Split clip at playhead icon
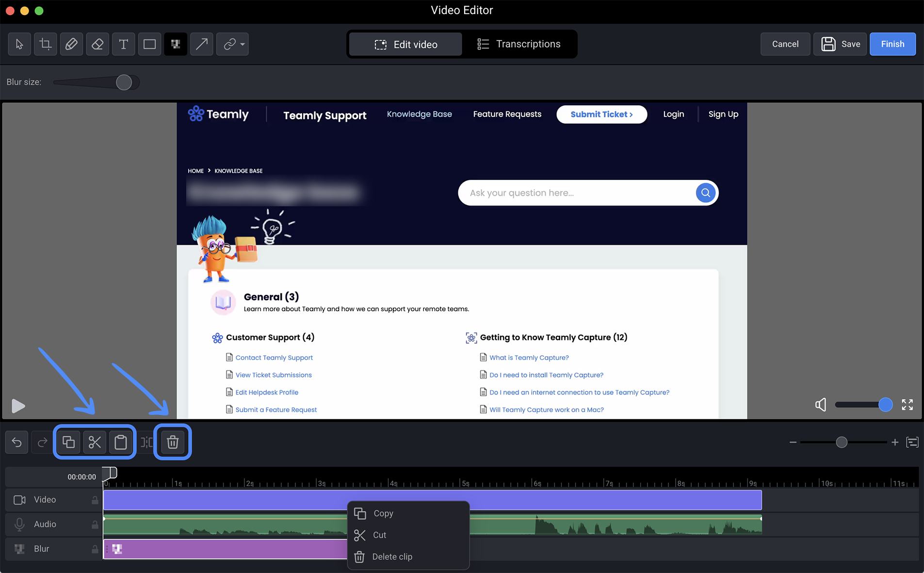Image resolution: width=924 pixels, height=573 pixels. (x=147, y=442)
